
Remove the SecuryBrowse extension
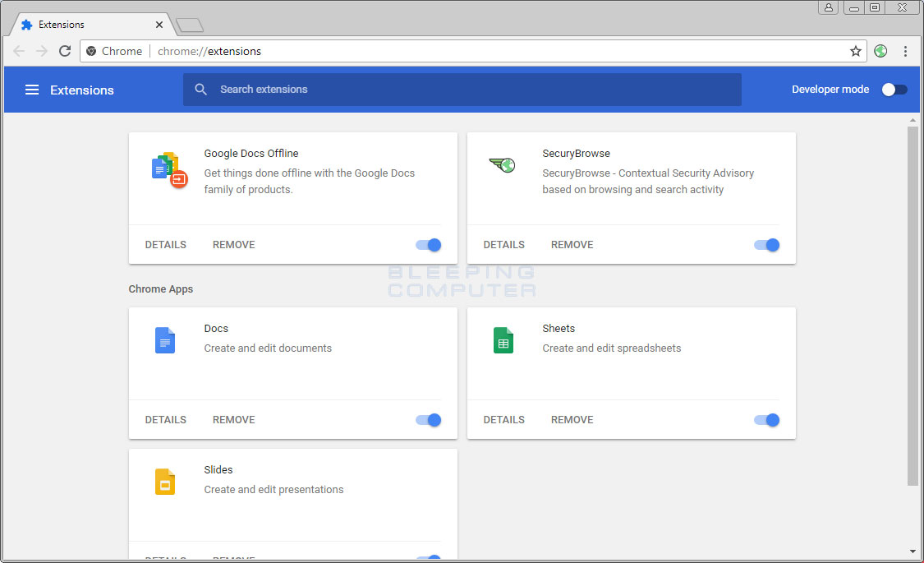[x=572, y=244]
